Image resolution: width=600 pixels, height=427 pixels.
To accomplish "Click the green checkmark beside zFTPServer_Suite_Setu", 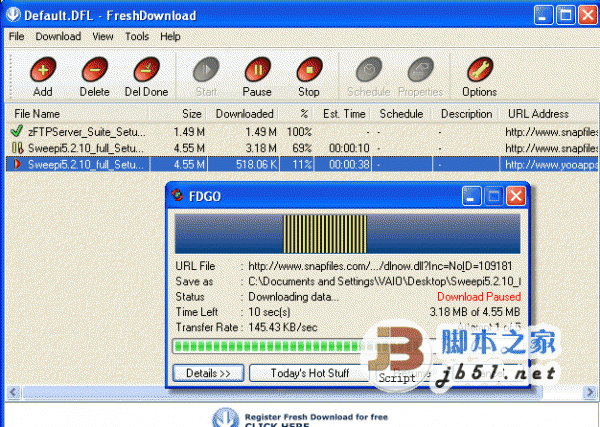I will tap(16, 132).
